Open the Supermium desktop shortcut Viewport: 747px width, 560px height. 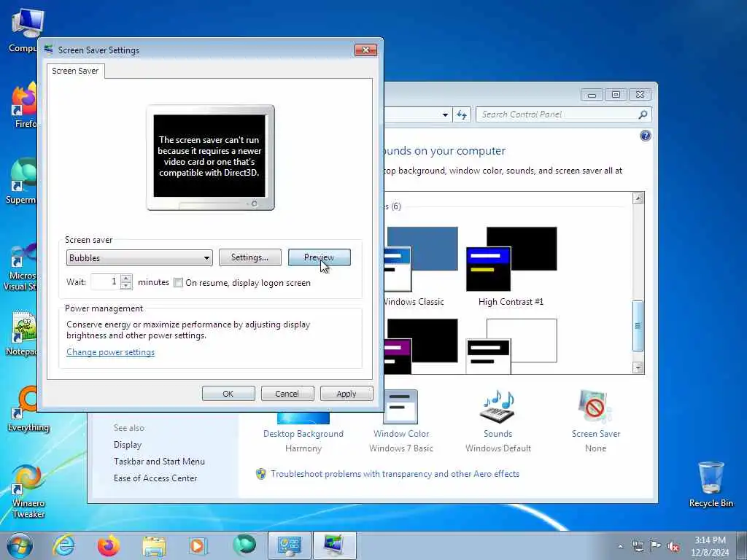tap(22, 181)
